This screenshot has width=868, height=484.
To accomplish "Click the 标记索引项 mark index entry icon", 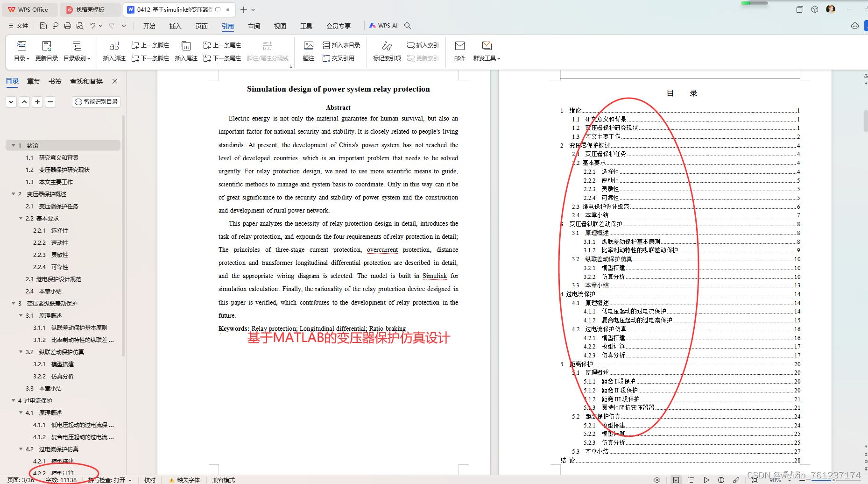I will [387, 51].
